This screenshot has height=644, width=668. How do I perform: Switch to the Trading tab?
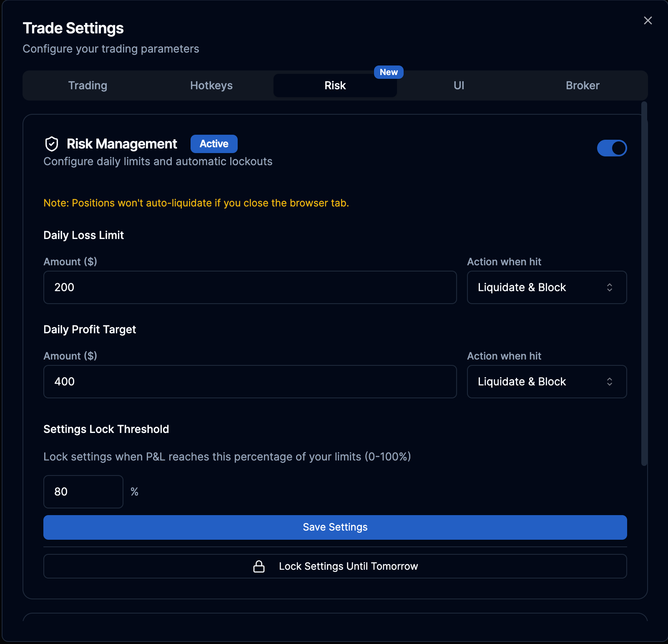(x=88, y=86)
